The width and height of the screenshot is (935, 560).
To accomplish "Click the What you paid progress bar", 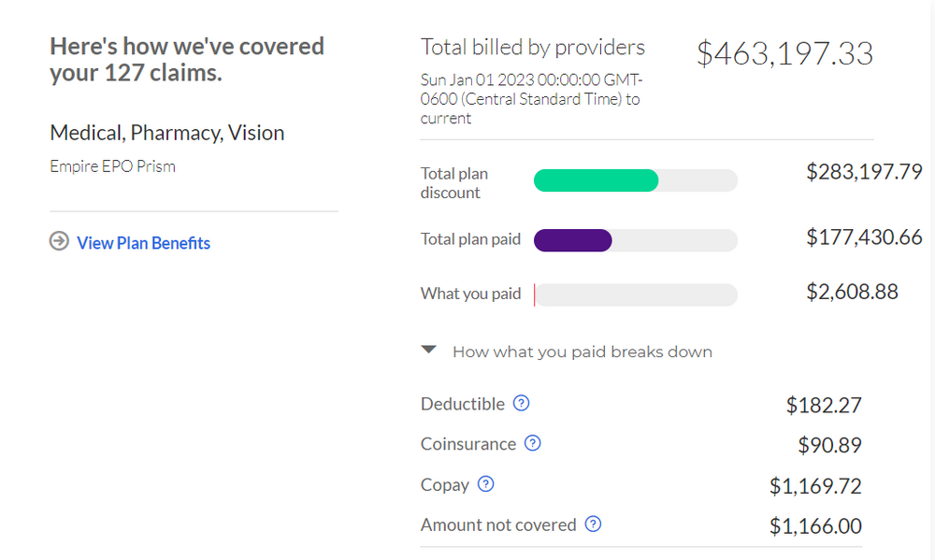I will [635, 294].
